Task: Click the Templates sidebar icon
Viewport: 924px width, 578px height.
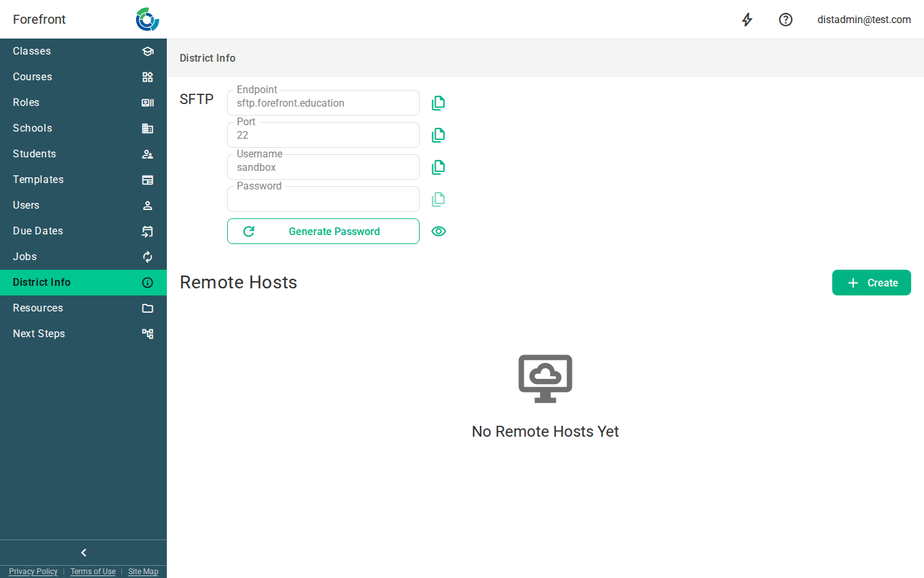Action: [x=148, y=180]
